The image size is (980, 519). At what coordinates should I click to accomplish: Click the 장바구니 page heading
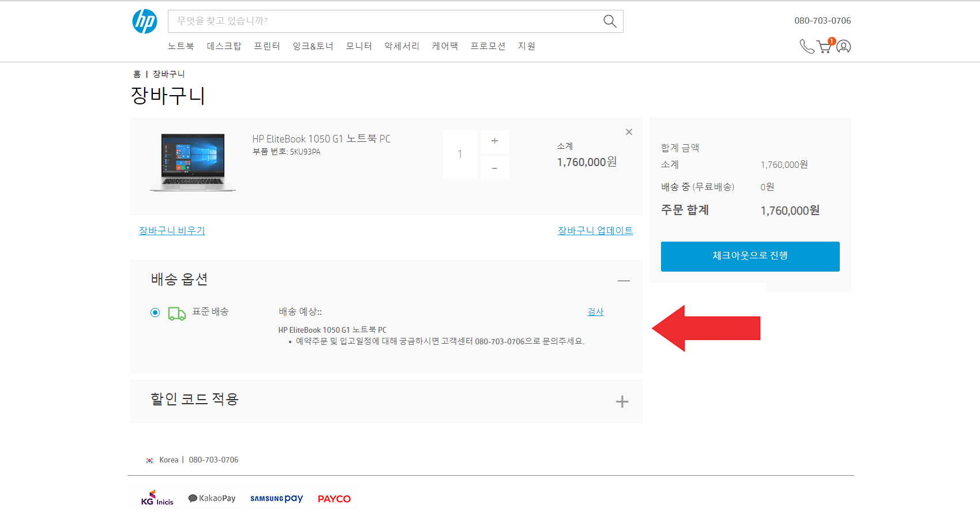(168, 96)
